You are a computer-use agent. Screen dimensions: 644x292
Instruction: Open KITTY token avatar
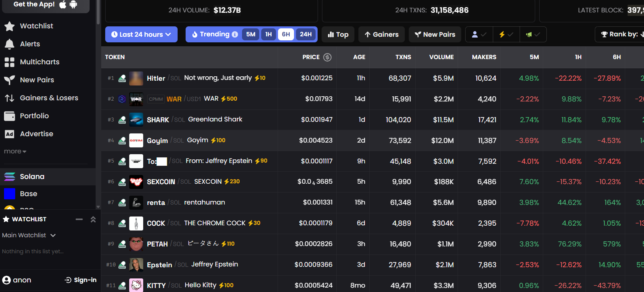point(136,285)
